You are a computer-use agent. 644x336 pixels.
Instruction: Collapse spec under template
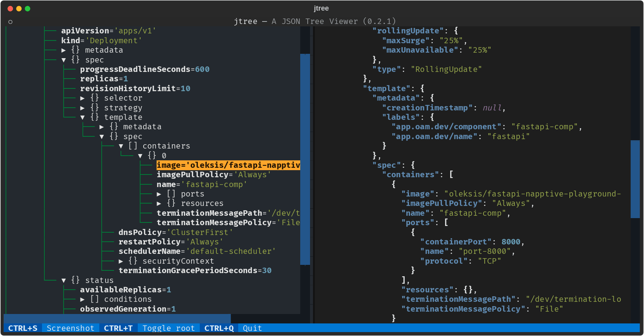click(102, 137)
